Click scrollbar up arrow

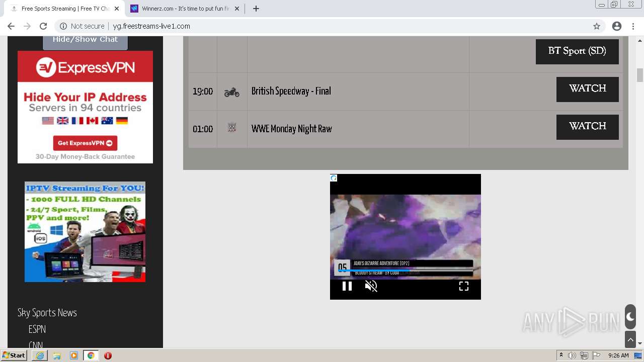click(640, 40)
